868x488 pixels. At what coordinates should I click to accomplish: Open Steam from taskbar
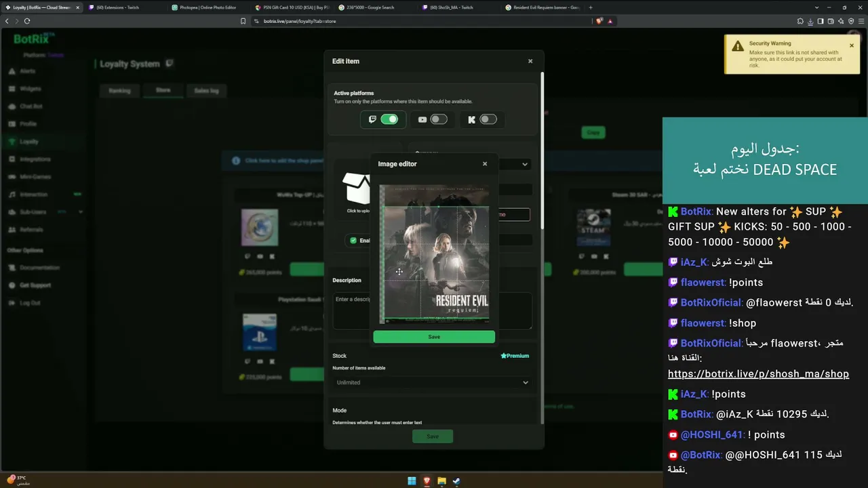pos(456,481)
